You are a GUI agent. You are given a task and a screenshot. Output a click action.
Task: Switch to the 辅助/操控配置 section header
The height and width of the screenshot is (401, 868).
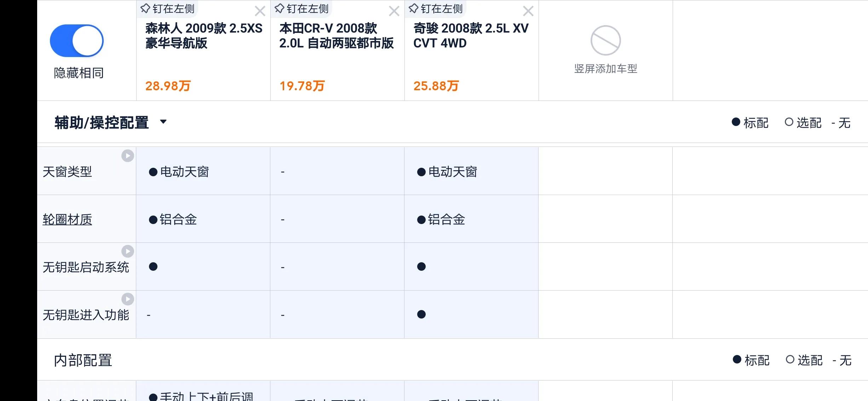(x=102, y=122)
